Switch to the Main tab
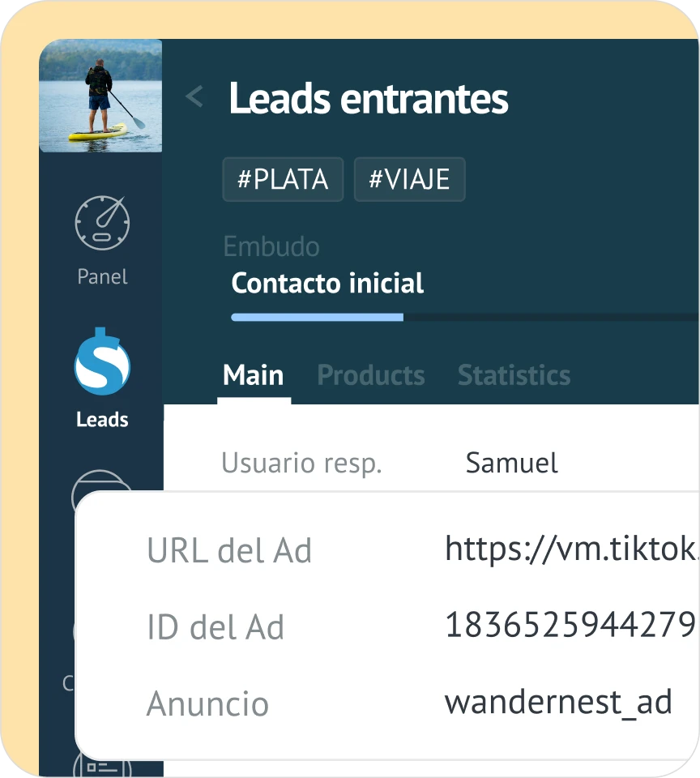Screen dimensions: 700x778 click(254, 375)
